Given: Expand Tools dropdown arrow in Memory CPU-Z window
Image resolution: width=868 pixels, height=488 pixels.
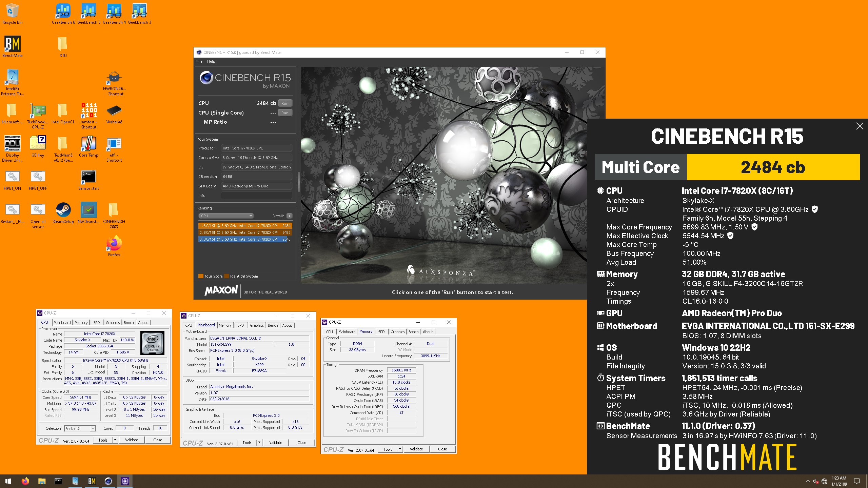Looking at the screenshot, I should point(400,449).
